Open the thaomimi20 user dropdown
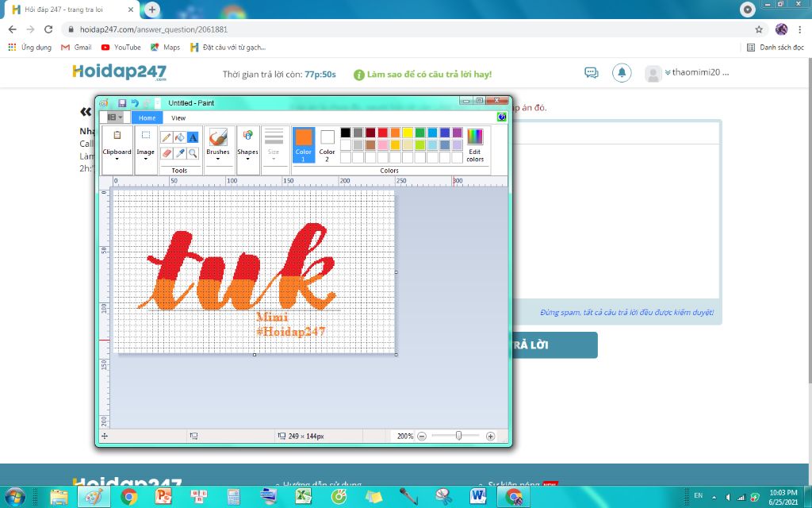 click(698, 72)
